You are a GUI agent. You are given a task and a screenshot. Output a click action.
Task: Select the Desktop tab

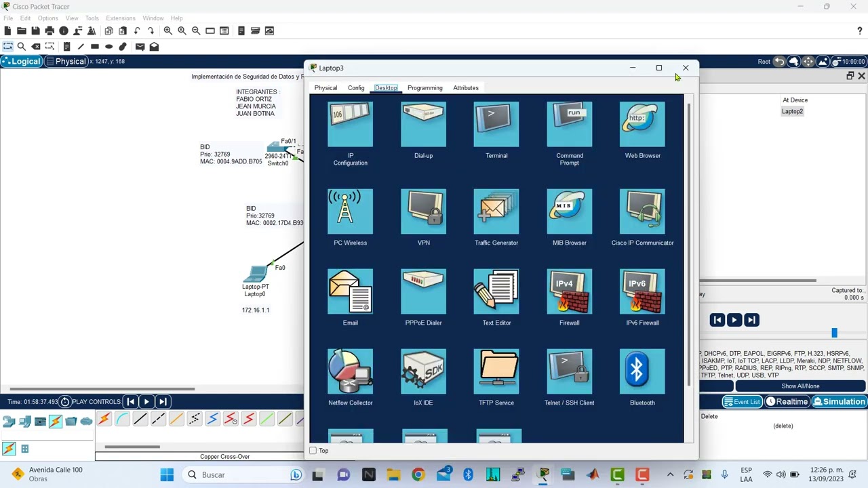(386, 88)
